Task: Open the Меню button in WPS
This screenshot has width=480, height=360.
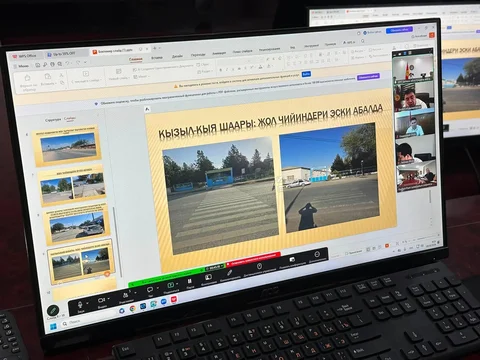Action: (x=22, y=66)
